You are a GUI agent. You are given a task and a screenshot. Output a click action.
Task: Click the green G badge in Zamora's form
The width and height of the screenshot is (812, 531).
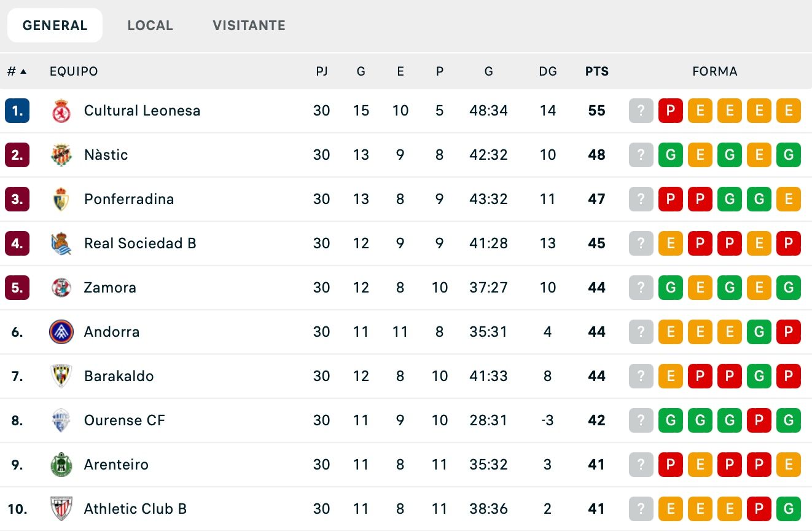pos(670,288)
